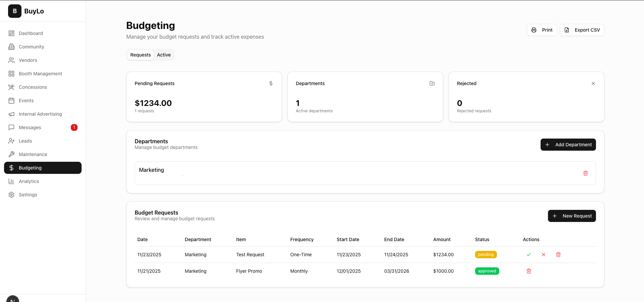Navigate to Settings in the sidebar

(28, 195)
